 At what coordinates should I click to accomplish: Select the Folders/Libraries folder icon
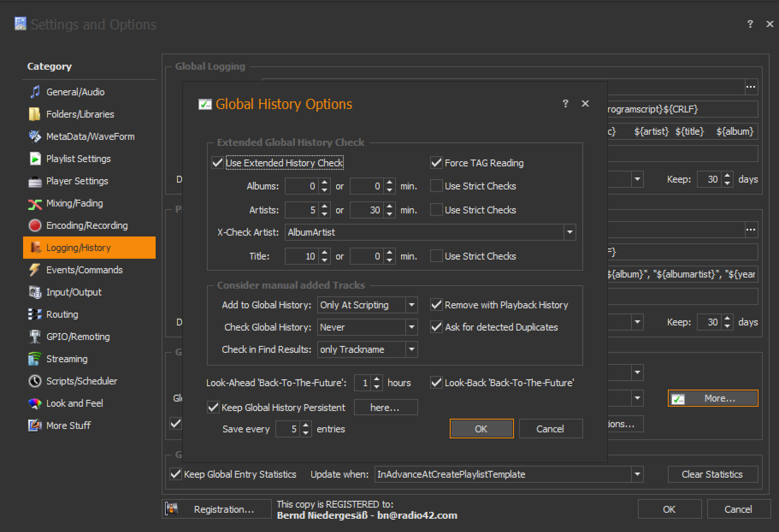click(35, 114)
